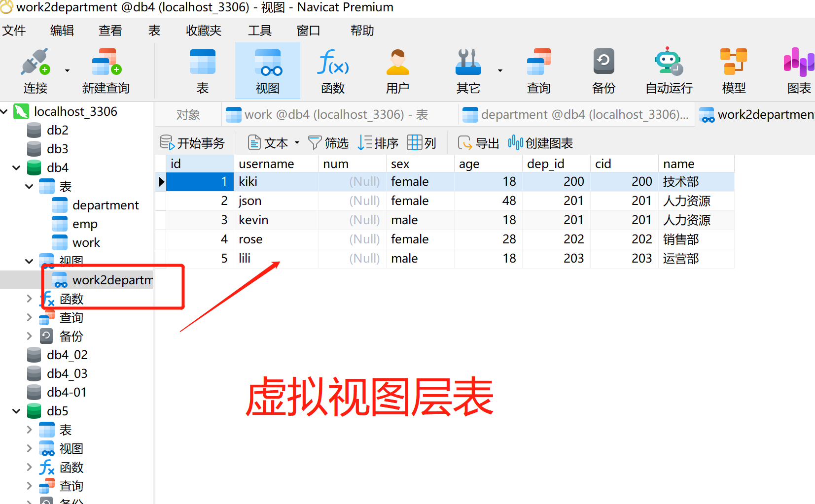Select the work table in tree
815x504 pixels.
coord(86,242)
